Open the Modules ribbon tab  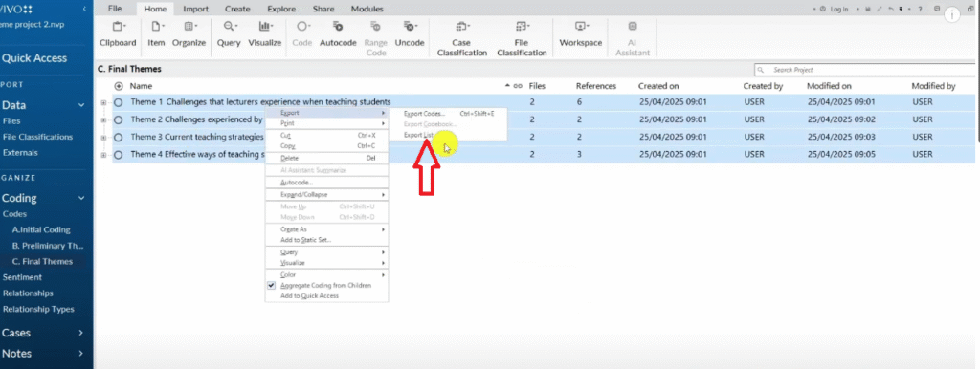(x=367, y=9)
